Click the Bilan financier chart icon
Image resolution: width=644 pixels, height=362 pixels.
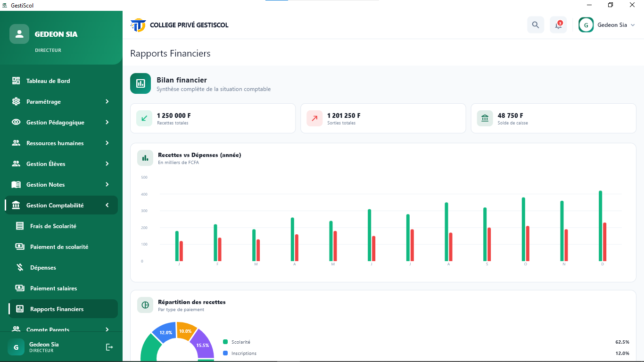coord(140,83)
